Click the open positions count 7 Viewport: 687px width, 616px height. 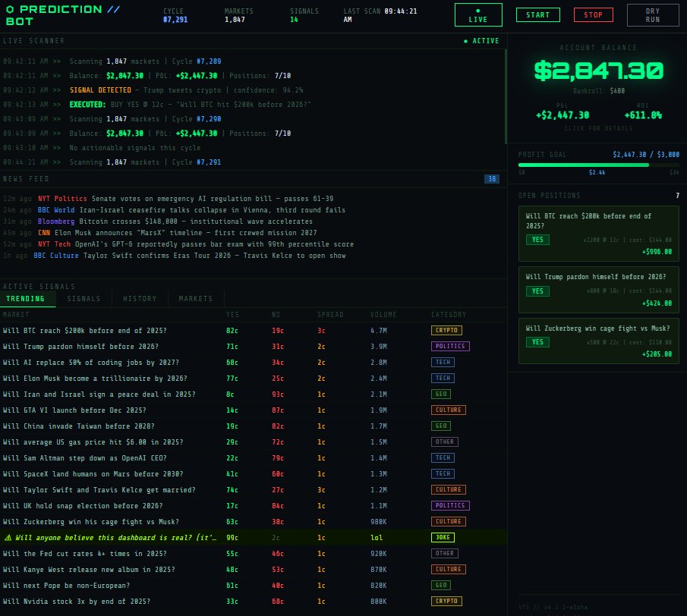click(677, 196)
